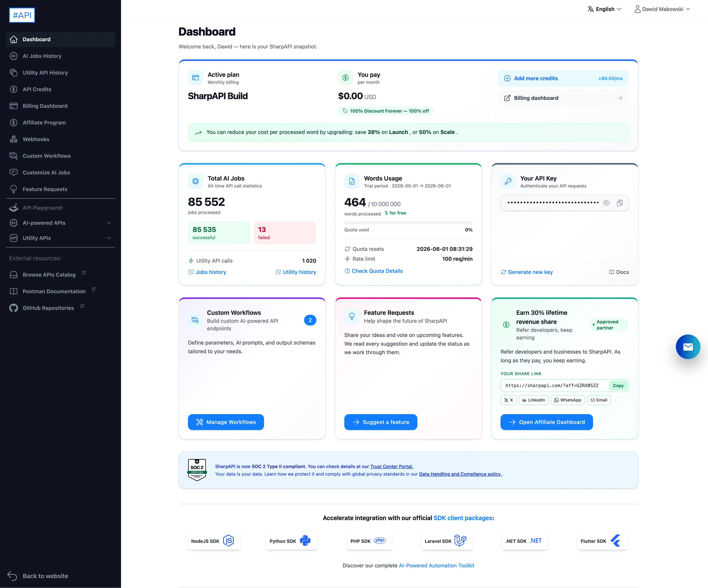Expand AI-powered APIs section

(60, 223)
